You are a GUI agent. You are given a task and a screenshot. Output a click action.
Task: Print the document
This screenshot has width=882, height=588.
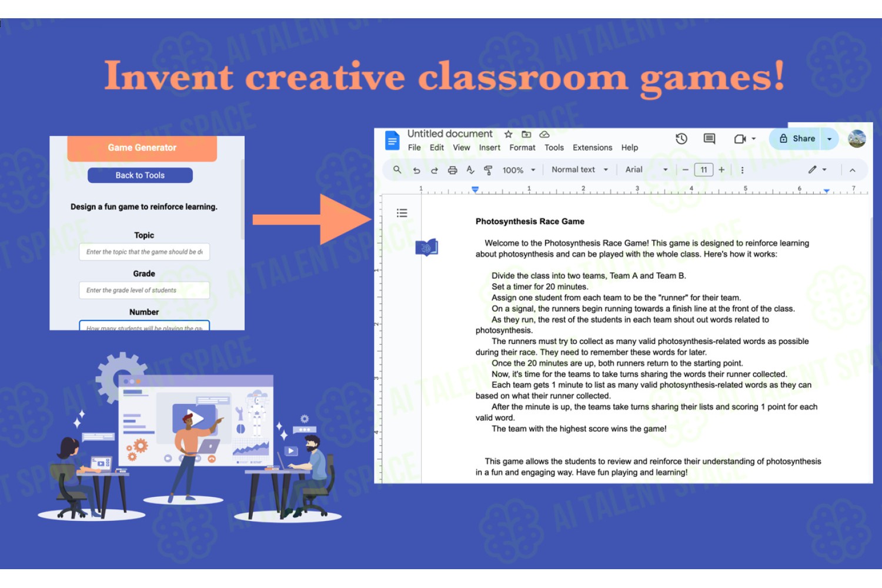click(x=452, y=171)
